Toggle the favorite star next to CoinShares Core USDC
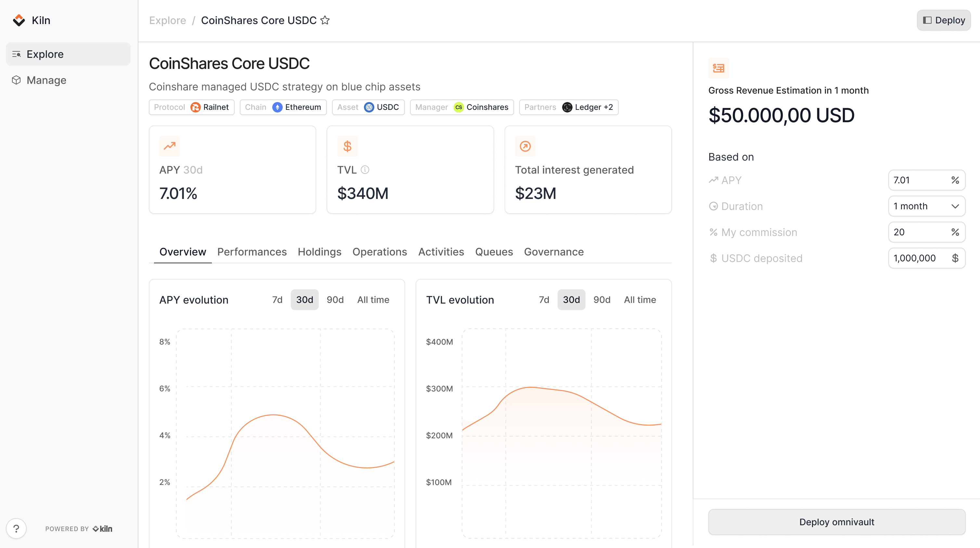 (x=325, y=20)
